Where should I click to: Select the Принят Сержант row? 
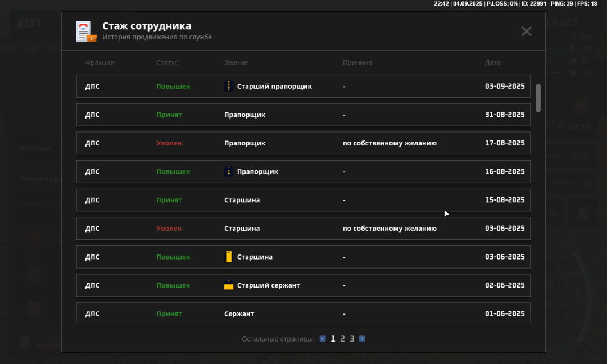click(x=303, y=313)
